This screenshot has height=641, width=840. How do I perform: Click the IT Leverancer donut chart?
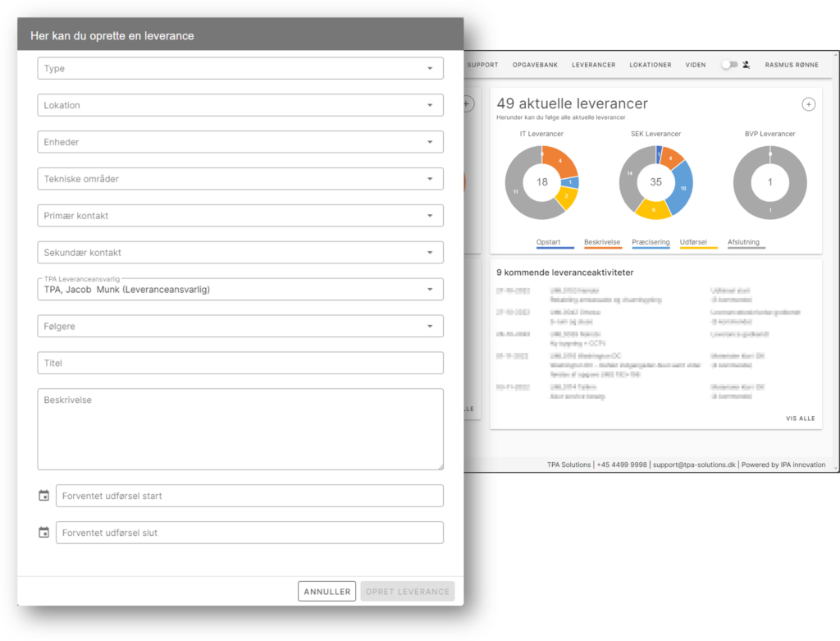pos(542,182)
